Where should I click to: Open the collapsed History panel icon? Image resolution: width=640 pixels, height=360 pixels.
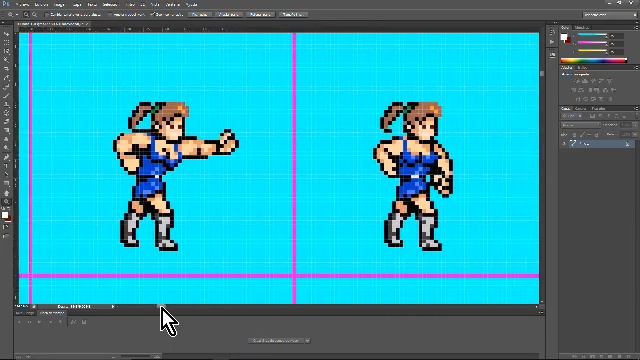pos(552,32)
